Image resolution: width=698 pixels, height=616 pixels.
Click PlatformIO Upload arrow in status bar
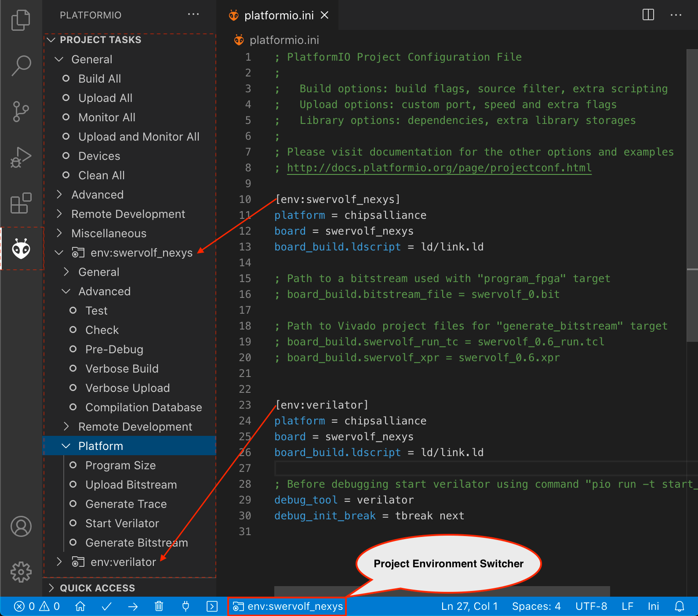133,606
